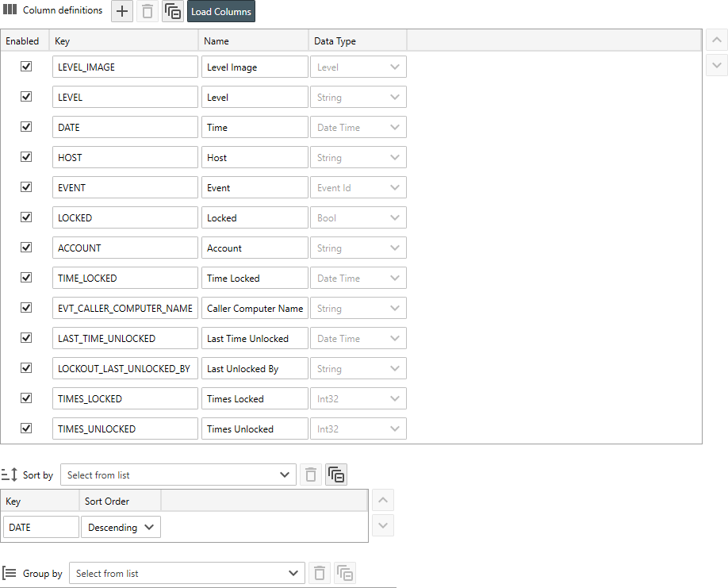Toggle the TIMES_UNLOCKED enabled checkbox
This screenshot has width=728, height=588.
pos(26,429)
